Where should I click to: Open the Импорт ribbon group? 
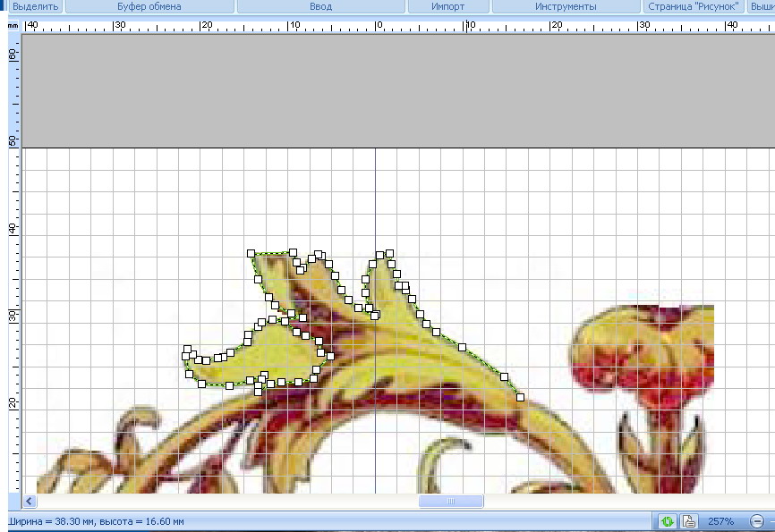click(447, 6)
